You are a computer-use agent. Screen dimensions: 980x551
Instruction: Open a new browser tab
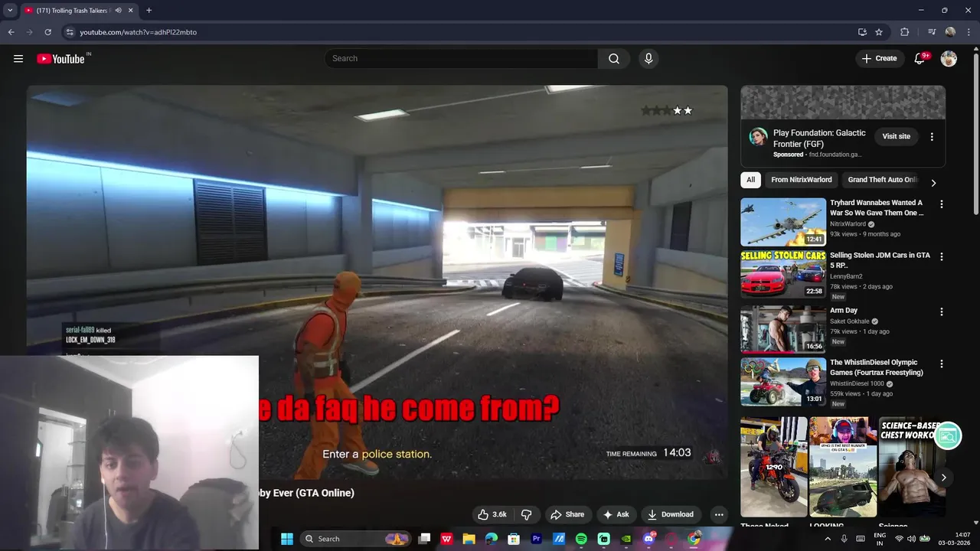click(149, 11)
